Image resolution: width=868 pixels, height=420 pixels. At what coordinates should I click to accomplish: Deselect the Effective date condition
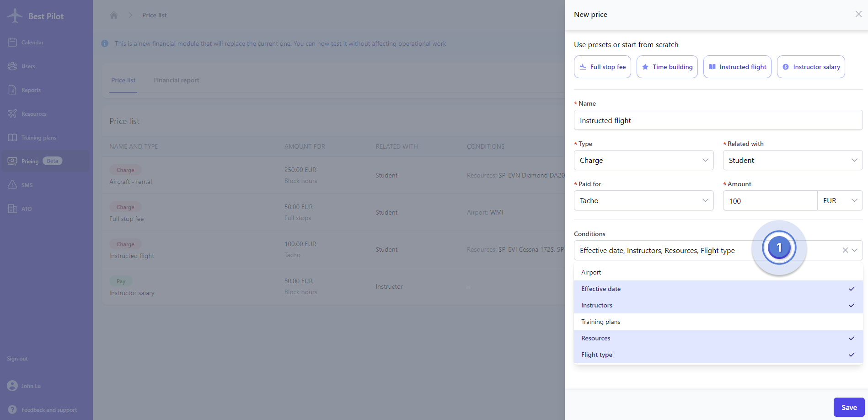[x=718, y=289]
